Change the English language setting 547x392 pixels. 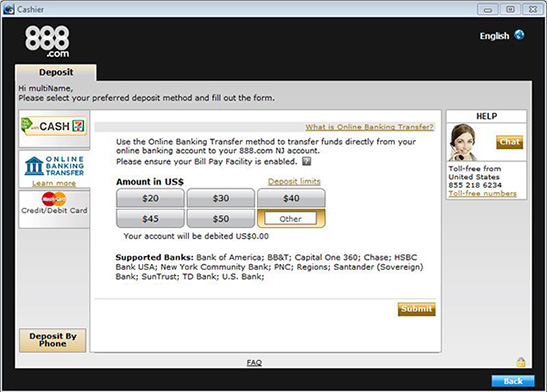(494, 36)
